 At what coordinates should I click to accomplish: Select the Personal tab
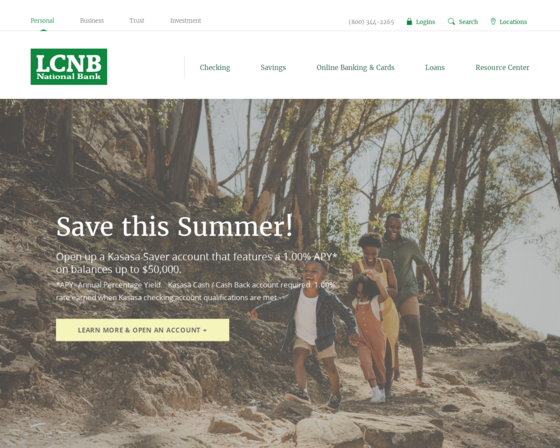42,20
